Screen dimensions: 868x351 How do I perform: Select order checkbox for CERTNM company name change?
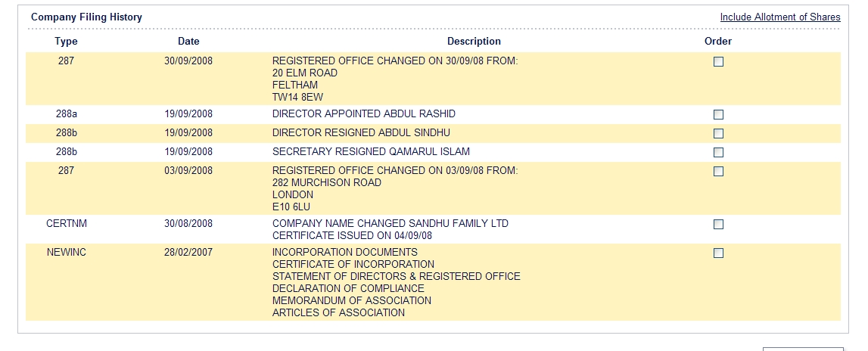718,224
